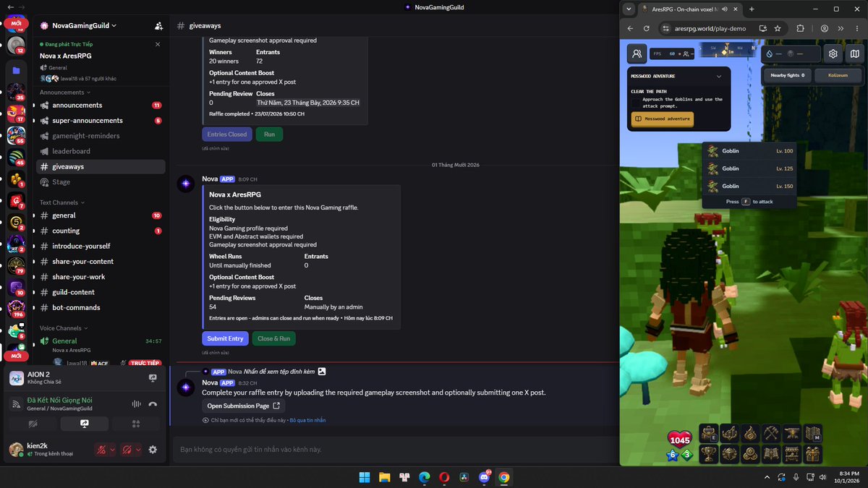Image resolution: width=868 pixels, height=488 pixels.
Task: Open the announcements channel
Action: coord(102,105)
